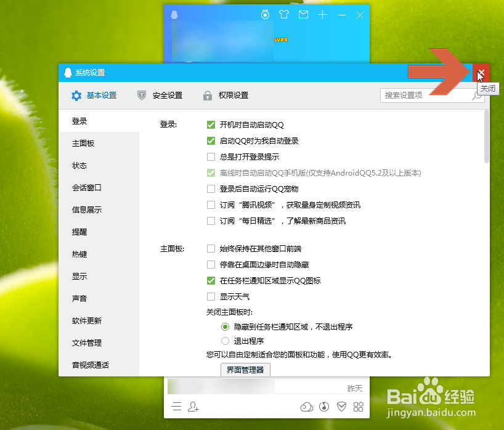Enable 总是打开登录提示 checkbox
This screenshot has height=430, width=504.
point(211,157)
